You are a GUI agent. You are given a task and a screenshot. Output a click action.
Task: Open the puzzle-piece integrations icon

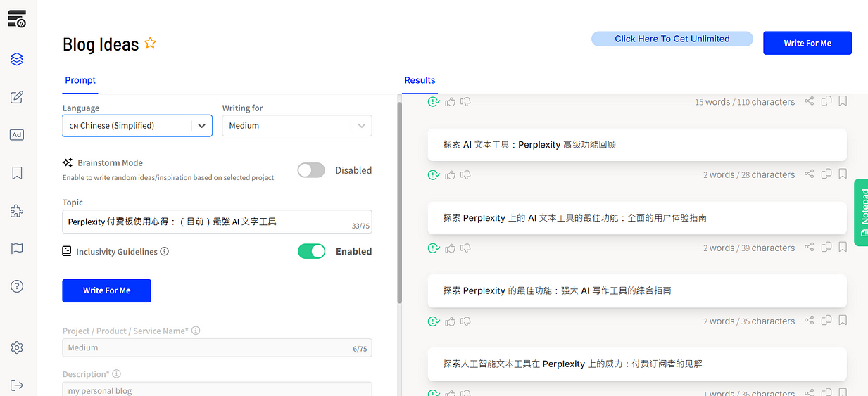coord(17,211)
